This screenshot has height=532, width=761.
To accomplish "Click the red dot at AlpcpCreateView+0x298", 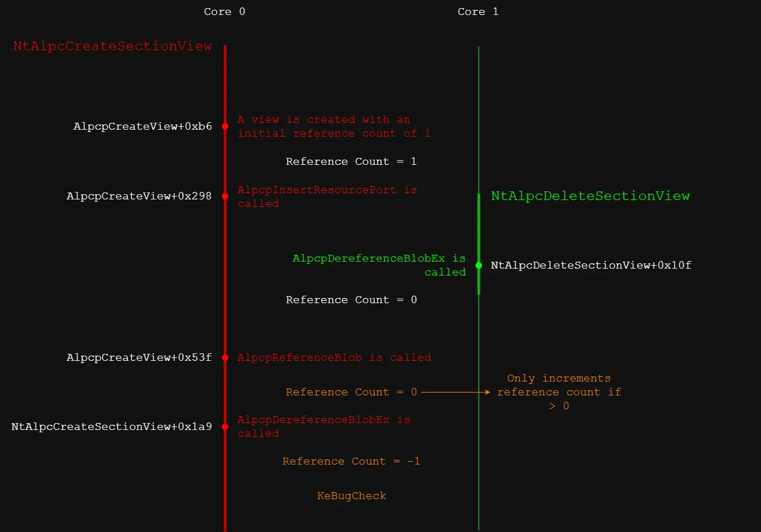I will [x=225, y=196].
